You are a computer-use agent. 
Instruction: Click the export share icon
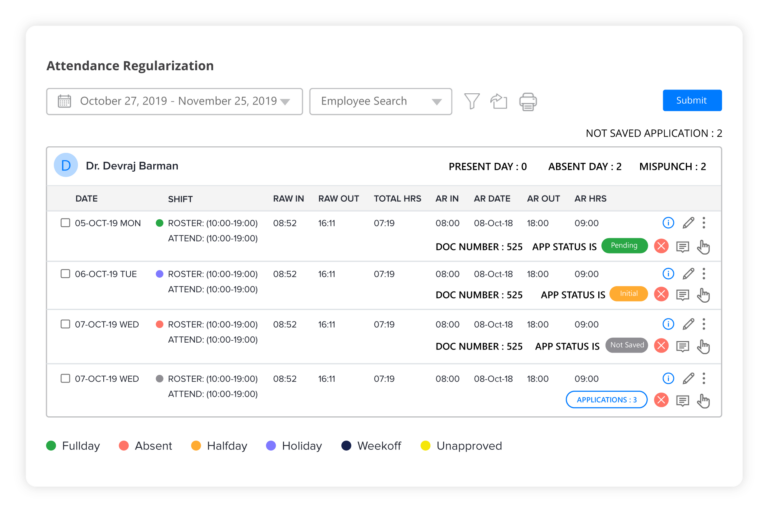tap(499, 101)
